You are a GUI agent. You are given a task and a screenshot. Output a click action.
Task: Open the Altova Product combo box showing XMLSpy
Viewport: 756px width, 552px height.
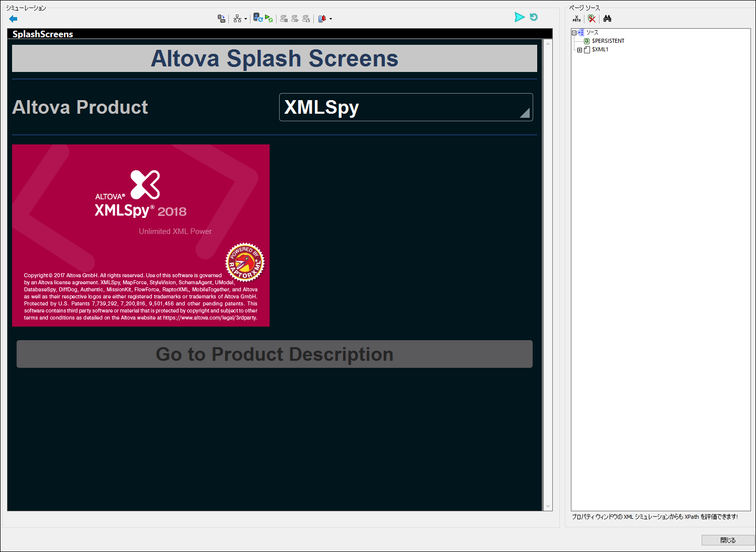[406, 107]
